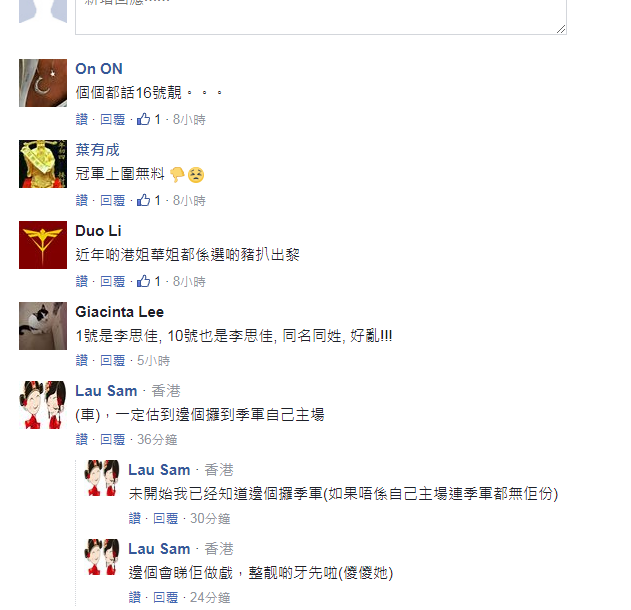The image size is (631, 610).
Task: Open Giacinta Lee's cat avatar
Action: (x=43, y=326)
